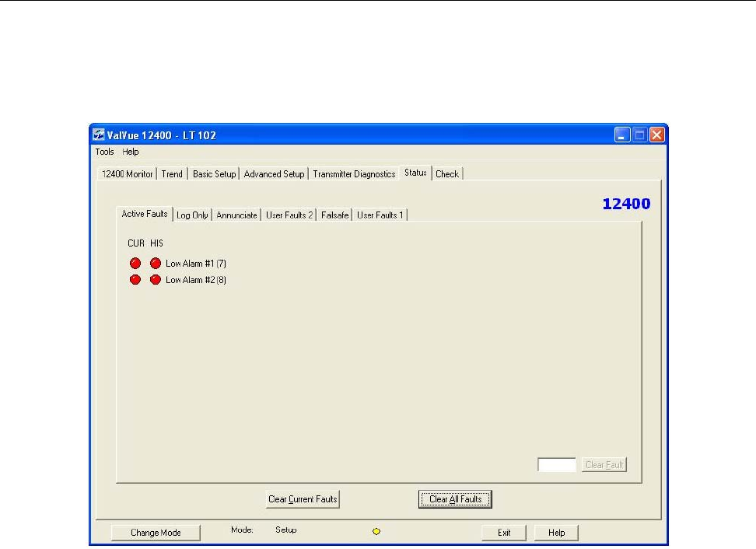The image size is (756, 549).
Task: Switch to User Faults 1 sub-tab
Action: coord(380,215)
